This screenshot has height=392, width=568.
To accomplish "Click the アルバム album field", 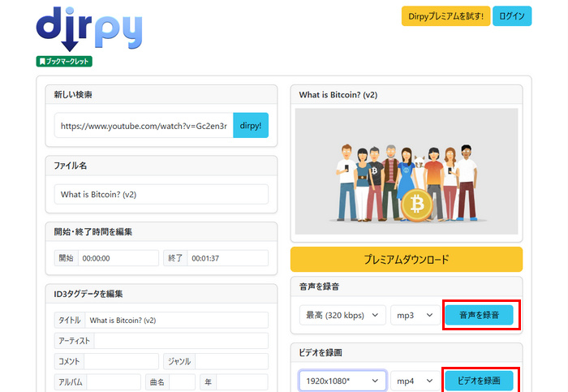I will [x=114, y=382].
